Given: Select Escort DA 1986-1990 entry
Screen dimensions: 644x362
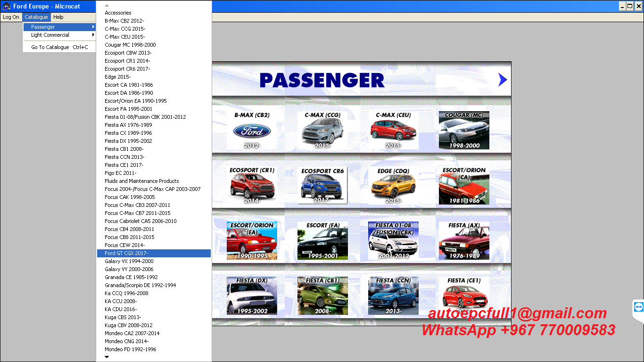Looking at the screenshot, I should click(x=154, y=93).
